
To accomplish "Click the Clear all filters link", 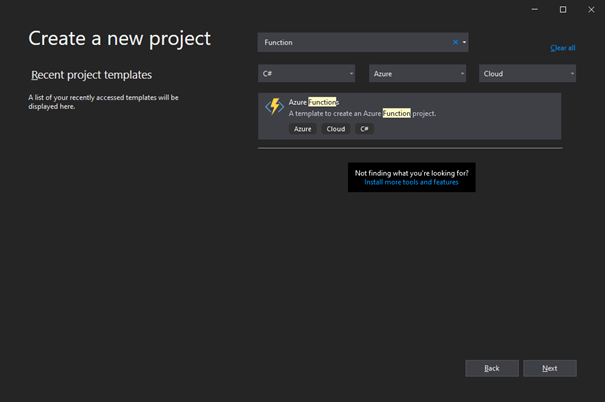I will (562, 48).
